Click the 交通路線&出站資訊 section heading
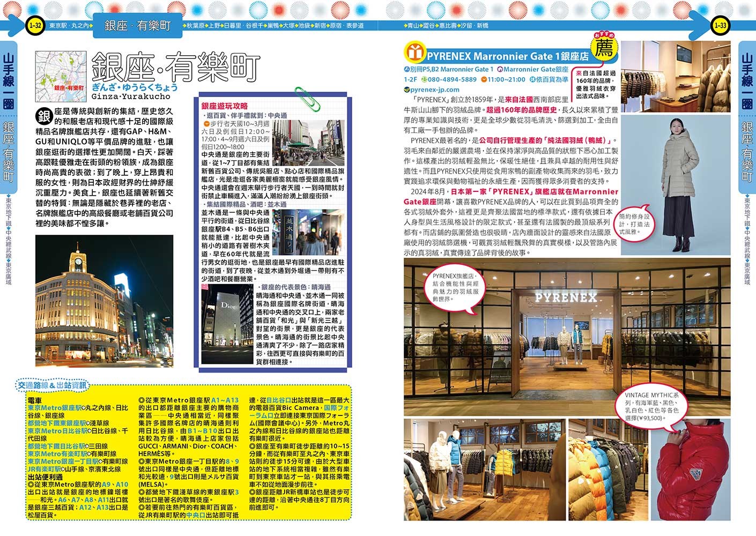756x536 pixels. coord(51,385)
